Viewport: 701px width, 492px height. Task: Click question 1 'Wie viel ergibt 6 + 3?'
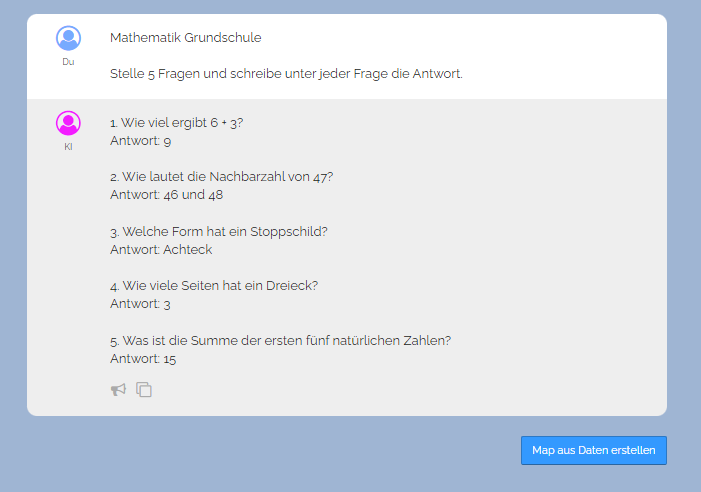(x=177, y=123)
